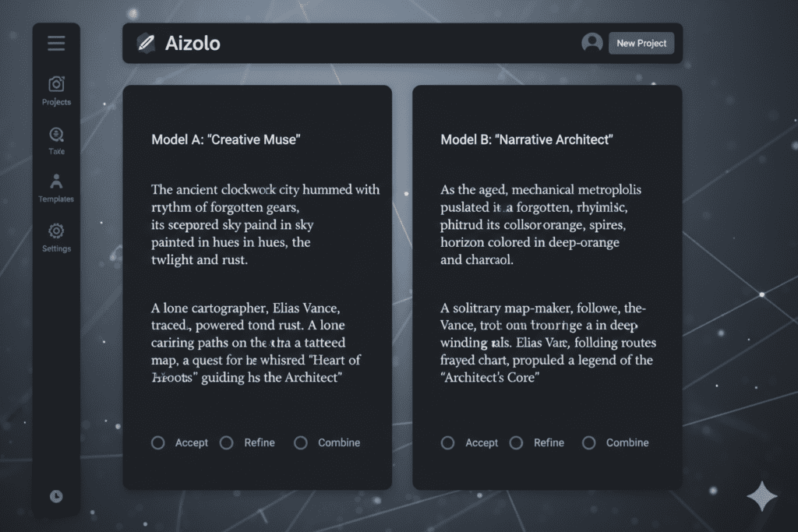Click the Take magnifier icon
The width and height of the screenshot is (798, 532).
(x=56, y=134)
